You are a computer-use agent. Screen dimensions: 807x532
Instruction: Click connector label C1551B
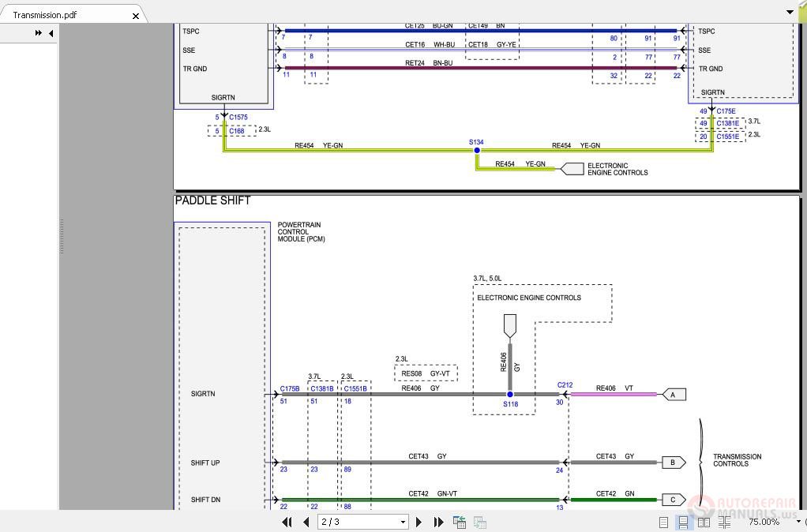tap(355, 389)
